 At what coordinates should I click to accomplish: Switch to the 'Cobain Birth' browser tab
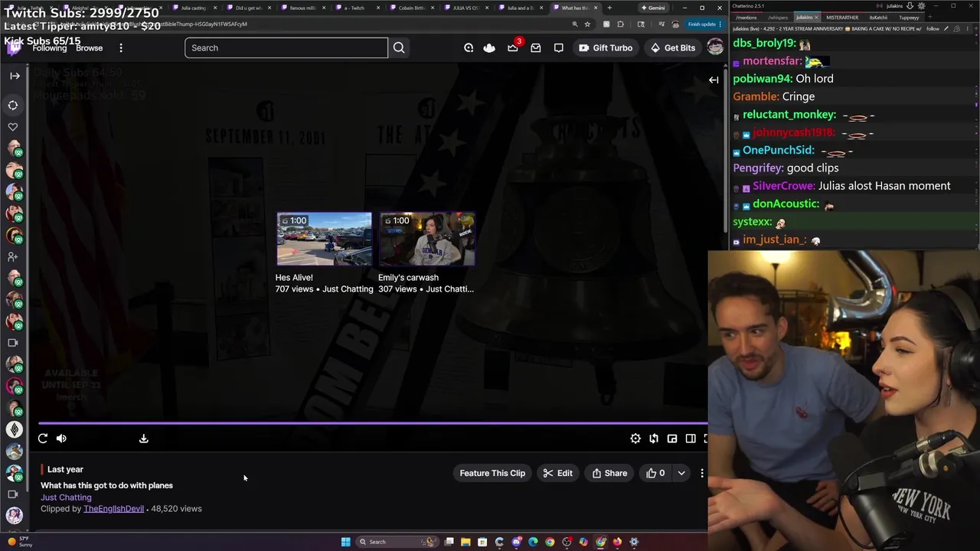click(412, 8)
